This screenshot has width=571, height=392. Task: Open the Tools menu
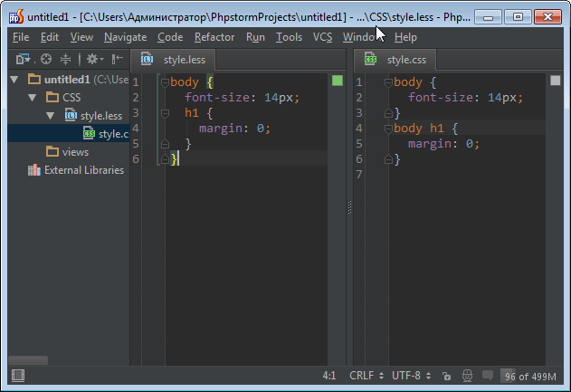point(289,37)
